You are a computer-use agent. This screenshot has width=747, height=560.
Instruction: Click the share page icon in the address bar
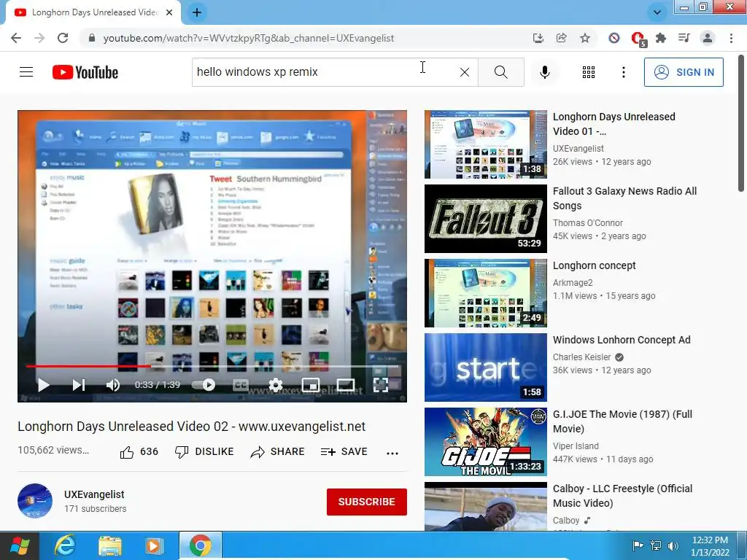(561, 38)
